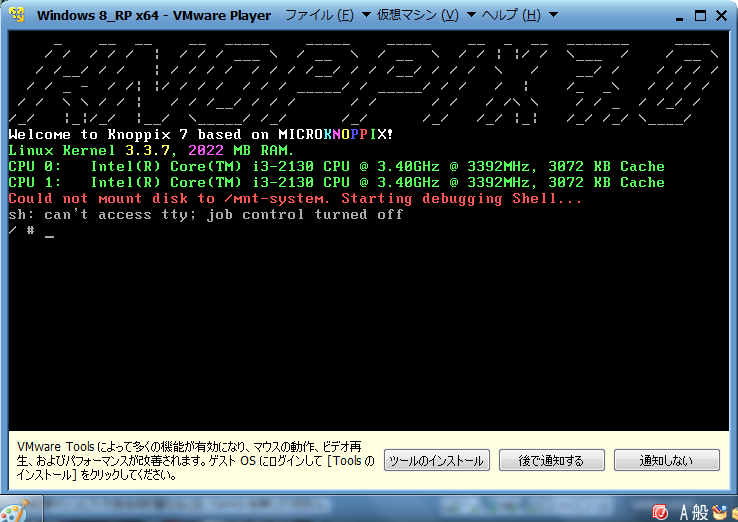Image resolution: width=738 pixels, height=522 pixels.
Task: Click the KNOPPIX 7.0 ASCII art banner
Action: [364, 84]
